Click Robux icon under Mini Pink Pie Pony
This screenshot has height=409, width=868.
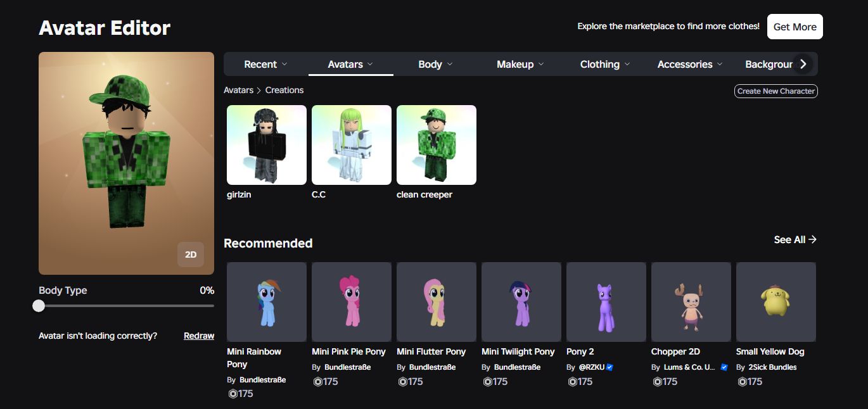coord(317,382)
